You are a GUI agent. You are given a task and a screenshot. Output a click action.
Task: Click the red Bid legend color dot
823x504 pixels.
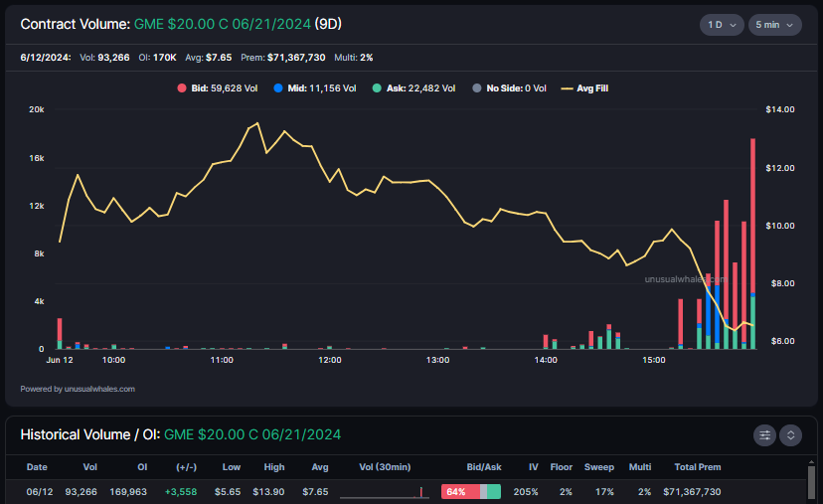[182, 88]
